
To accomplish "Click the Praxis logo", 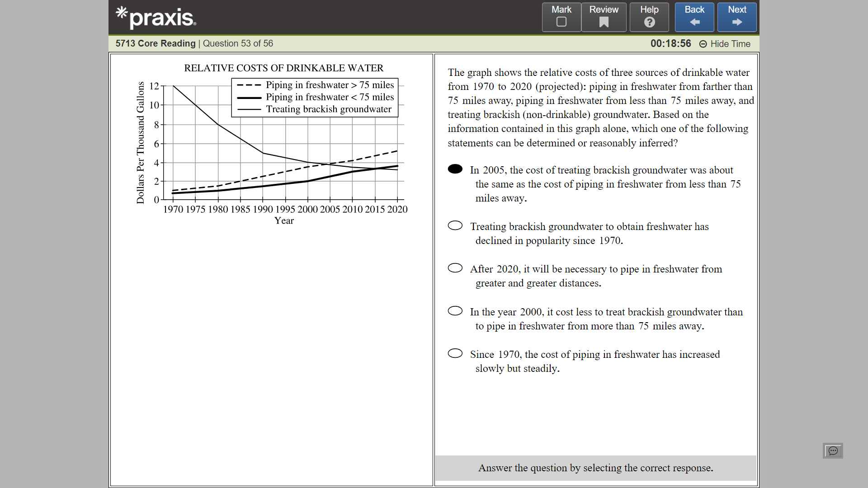I will coord(156,18).
